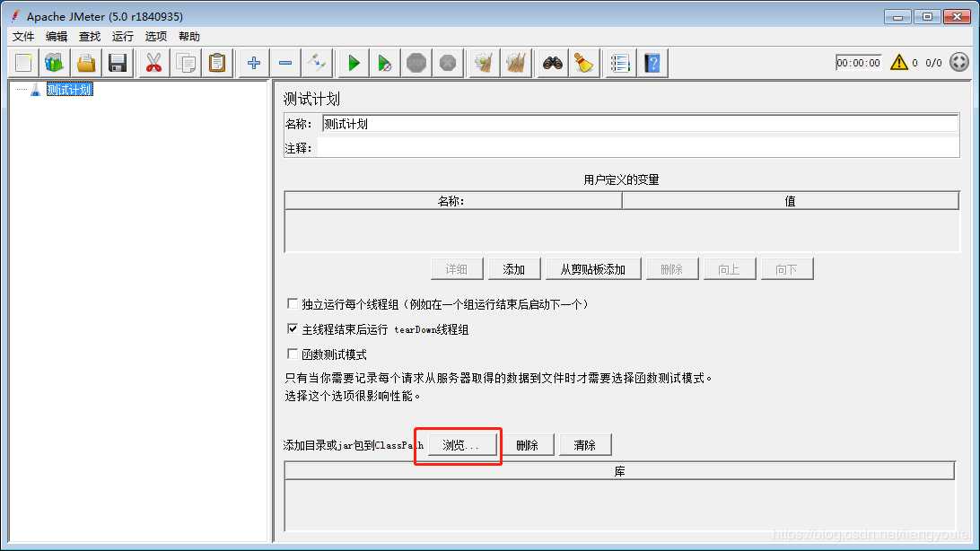Start the test with green play icon
Viewport: 980px width, 551px height.
(x=353, y=63)
